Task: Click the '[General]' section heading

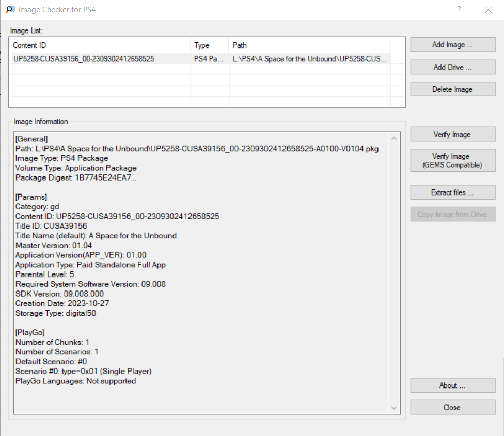Action: pyautogui.click(x=31, y=139)
